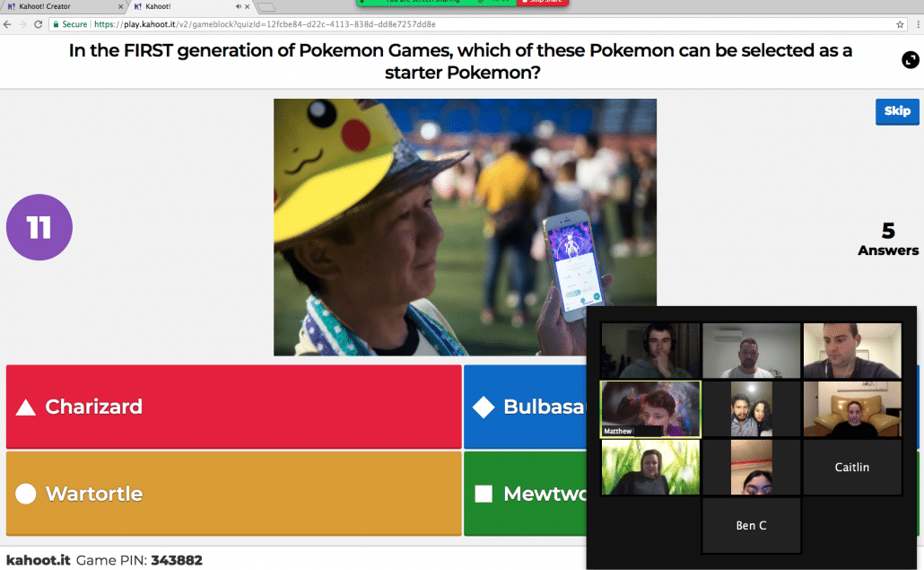Choose the green Mewtwo answer
The width and height of the screenshot is (924, 570).
click(x=525, y=494)
